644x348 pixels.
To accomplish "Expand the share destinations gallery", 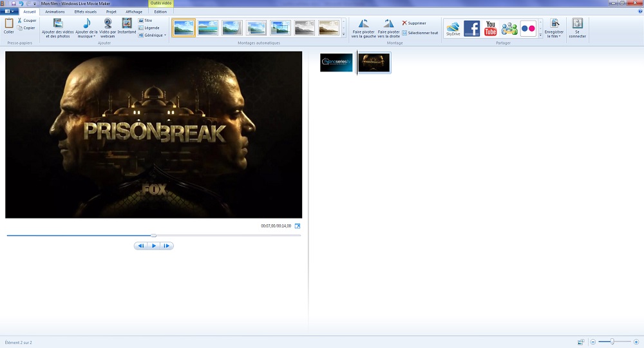I will click(x=540, y=35).
